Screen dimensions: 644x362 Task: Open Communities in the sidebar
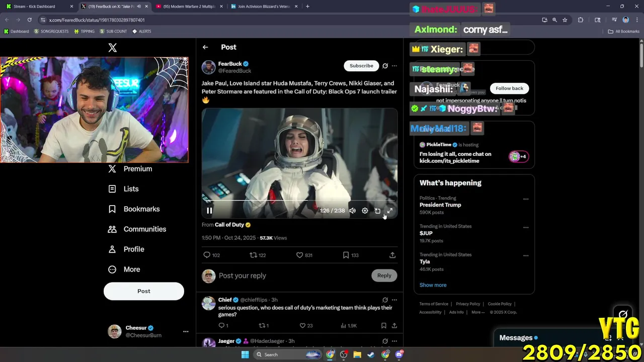137,229
